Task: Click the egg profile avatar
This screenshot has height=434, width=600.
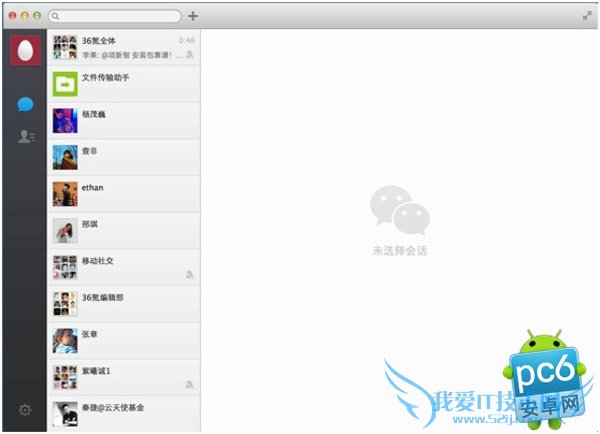Action: [25, 50]
